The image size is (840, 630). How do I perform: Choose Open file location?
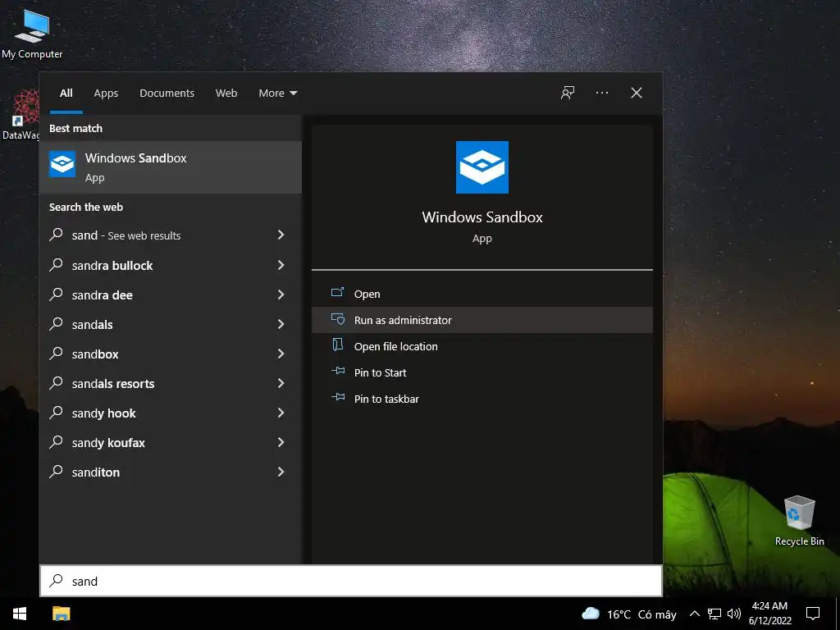click(482, 346)
